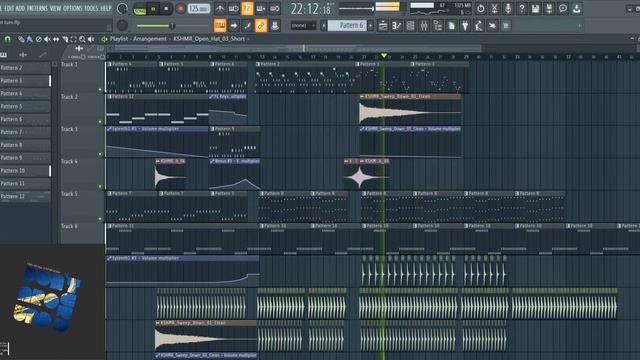Viewport: 640px width, 360px height.
Task: Open the global snap selector dropdown
Action: point(303,26)
